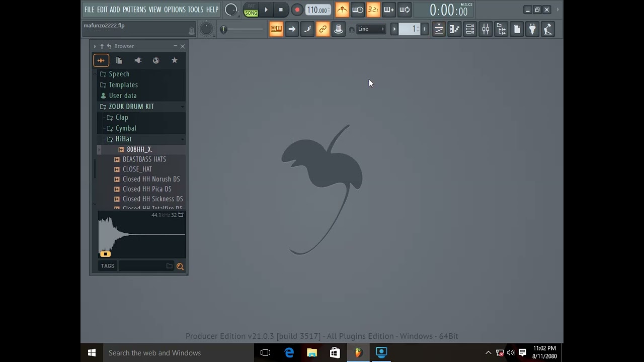Stop playback with the stop button
The height and width of the screenshot is (362, 644).
click(x=281, y=10)
